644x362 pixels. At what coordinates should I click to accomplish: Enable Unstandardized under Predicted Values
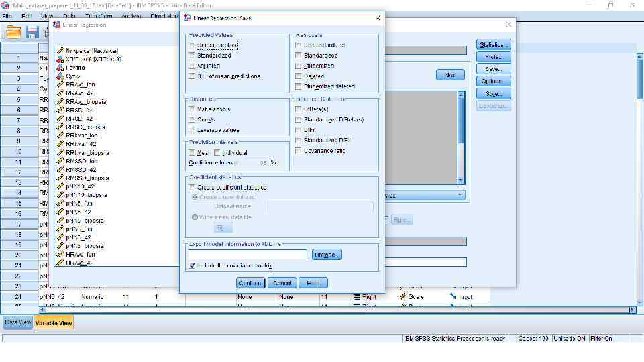pos(191,45)
